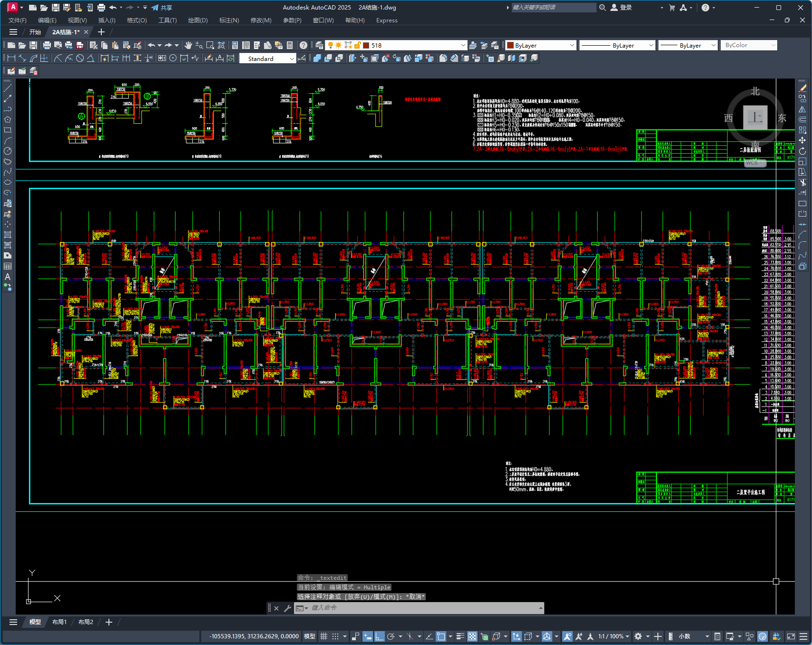The width and height of the screenshot is (812, 645).
Task: Click the Plot (printer) icon in toolbar
Action: tap(47, 45)
